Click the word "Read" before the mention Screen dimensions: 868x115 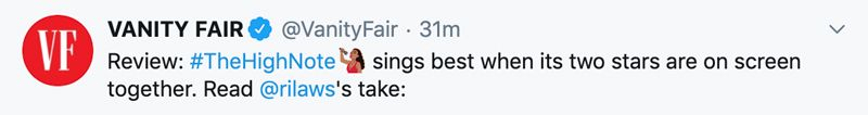[x=228, y=89]
